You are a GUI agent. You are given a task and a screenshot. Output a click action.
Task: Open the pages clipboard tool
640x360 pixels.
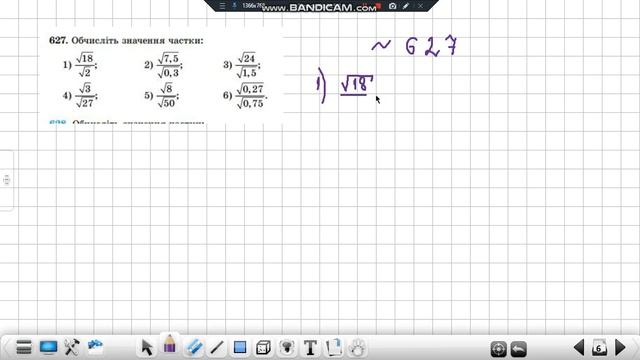point(334,347)
